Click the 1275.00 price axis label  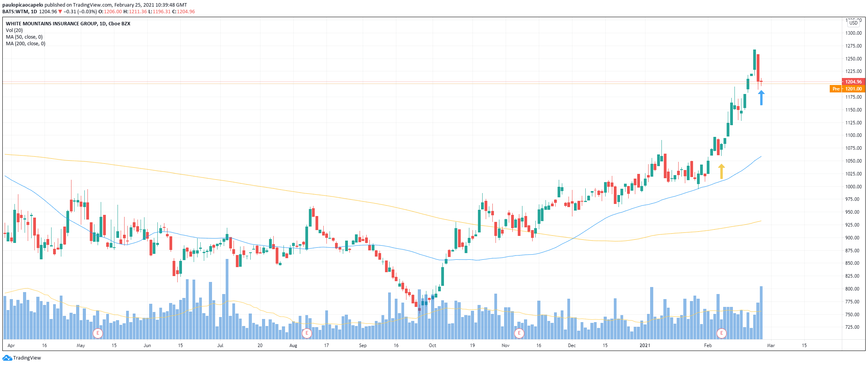pos(854,46)
